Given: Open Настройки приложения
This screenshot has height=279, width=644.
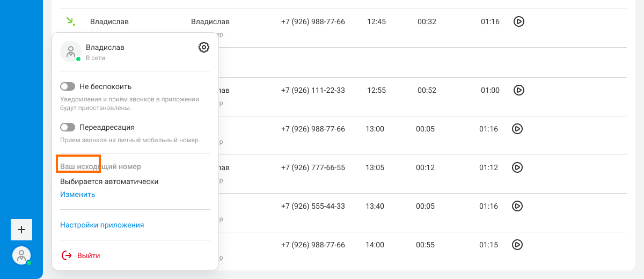Looking at the screenshot, I should pyautogui.click(x=102, y=225).
